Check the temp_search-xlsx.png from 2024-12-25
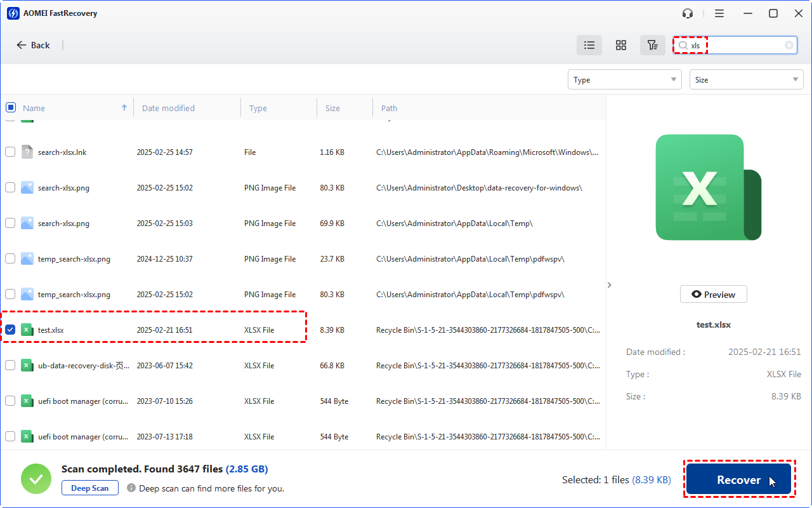 tap(10, 258)
